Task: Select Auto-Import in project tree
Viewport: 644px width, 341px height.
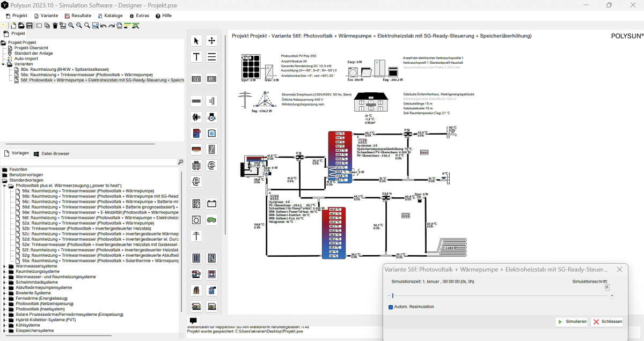Action: (26, 58)
